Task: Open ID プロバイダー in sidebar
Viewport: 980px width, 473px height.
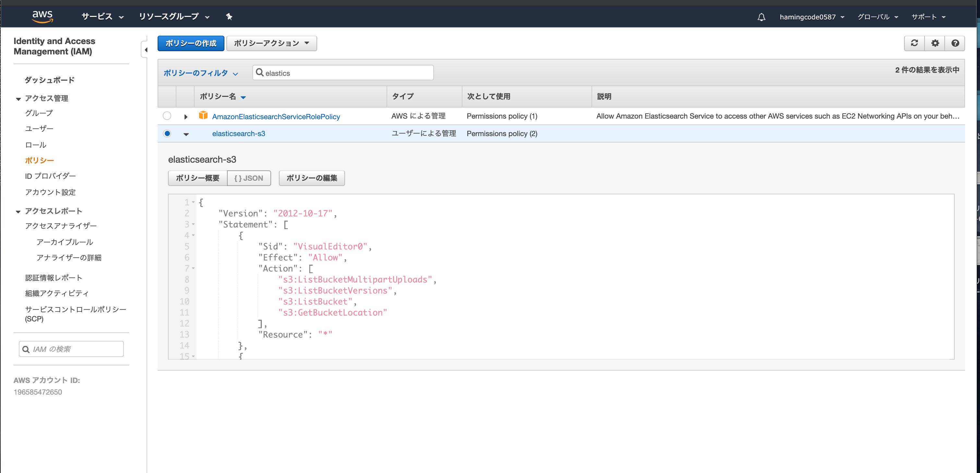Action: pyautogui.click(x=50, y=176)
